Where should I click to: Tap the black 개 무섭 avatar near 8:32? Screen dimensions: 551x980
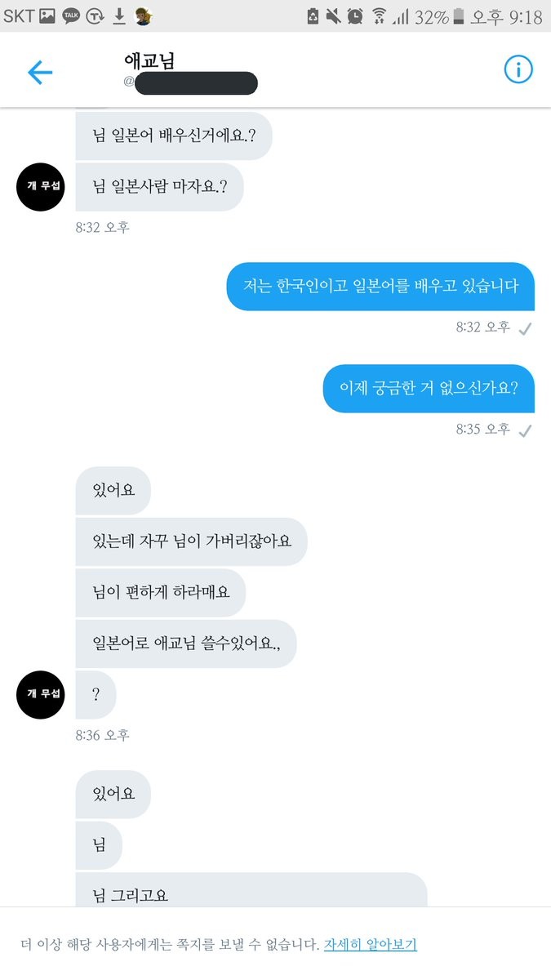click(40, 186)
